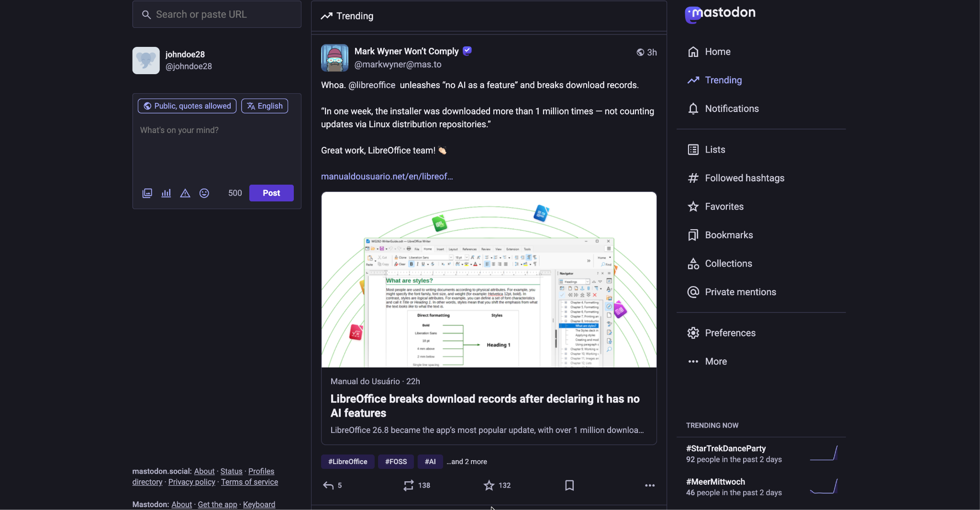Click the search magnifier icon
This screenshot has width=980, height=510.
pos(146,15)
